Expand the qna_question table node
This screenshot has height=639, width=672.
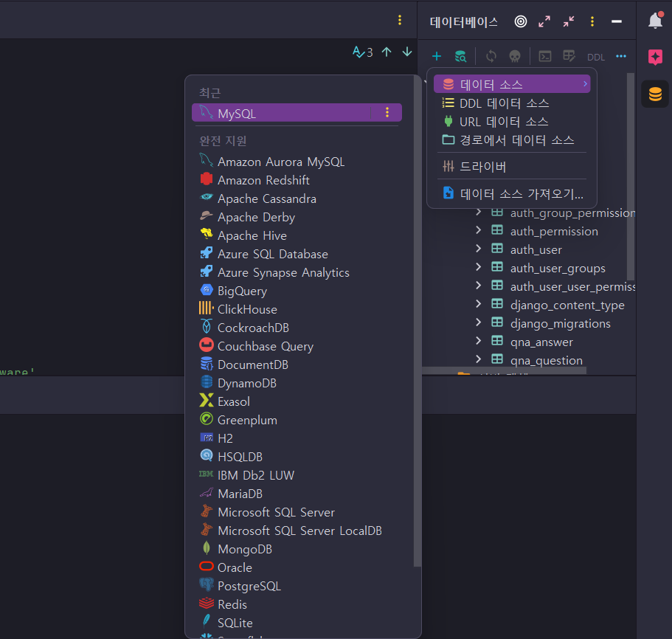pyautogui.click(x=478, y=359)
